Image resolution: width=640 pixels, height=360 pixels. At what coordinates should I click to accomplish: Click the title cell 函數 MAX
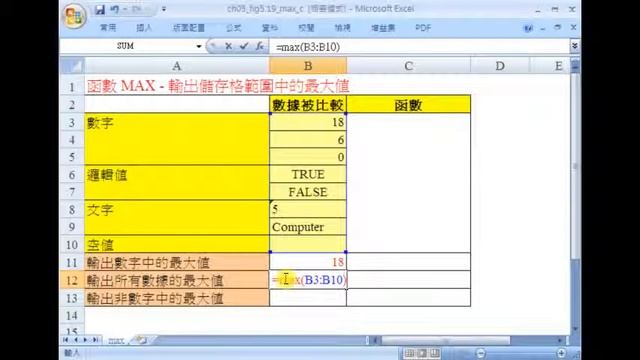click(218, 86)
